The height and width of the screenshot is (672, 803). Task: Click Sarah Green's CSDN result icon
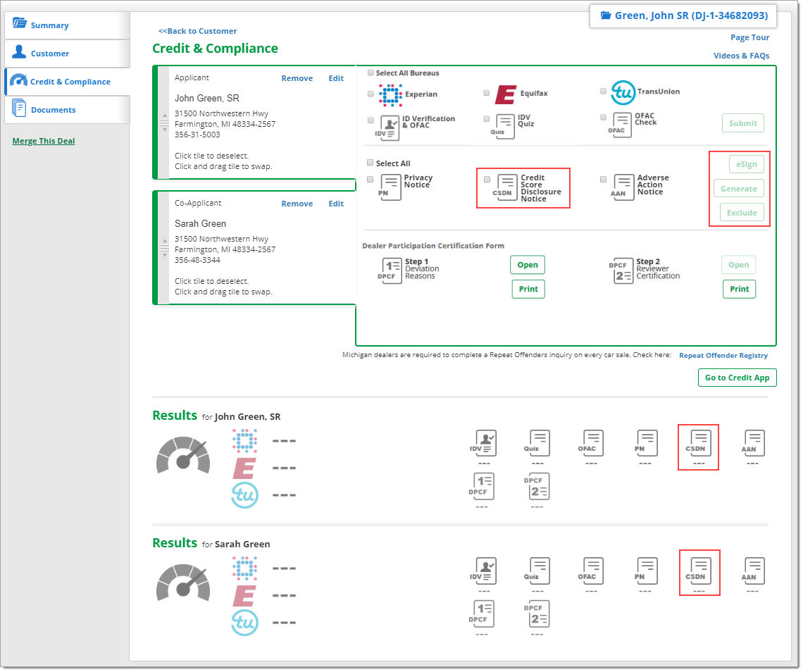[699, 571]
